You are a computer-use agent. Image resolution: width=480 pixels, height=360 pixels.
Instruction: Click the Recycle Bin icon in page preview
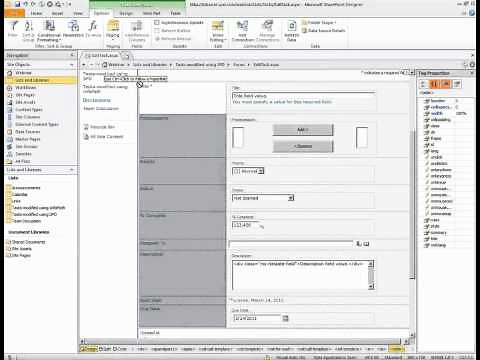[86, 127]
